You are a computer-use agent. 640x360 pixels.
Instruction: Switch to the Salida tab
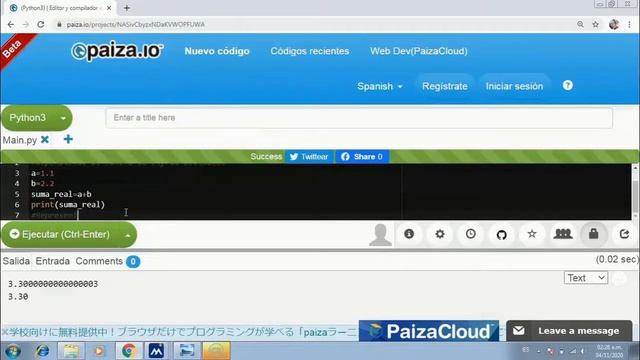tap(16, 261)
